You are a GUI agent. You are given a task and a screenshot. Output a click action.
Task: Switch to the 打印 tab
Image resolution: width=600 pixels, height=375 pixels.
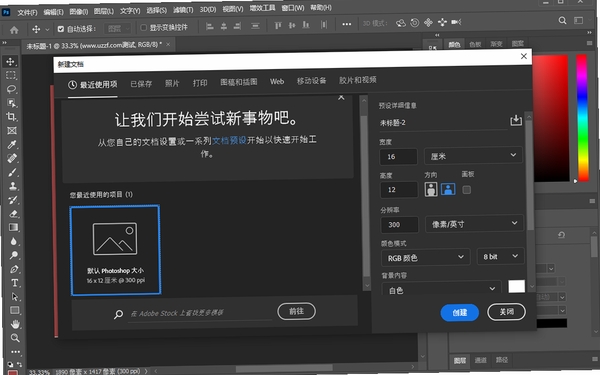pyautogui.click(x=200, y=83)
